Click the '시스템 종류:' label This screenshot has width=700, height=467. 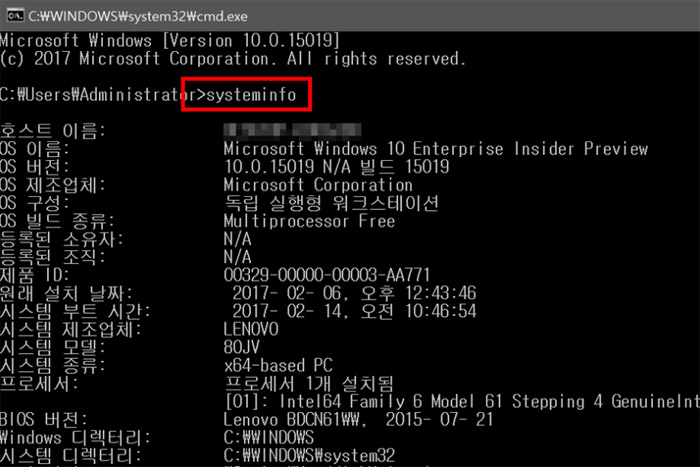[x=53, y=365]
